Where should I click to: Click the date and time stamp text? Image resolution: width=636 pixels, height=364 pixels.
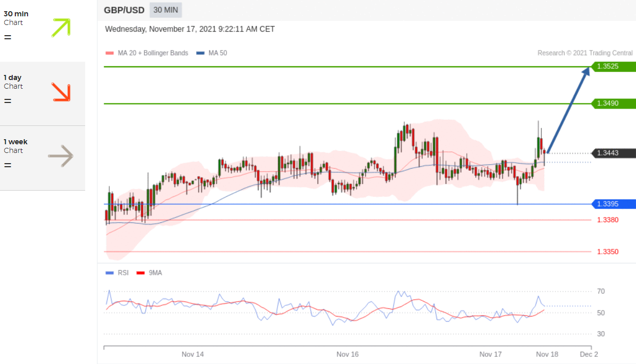pyautogui.click(x=190, y=29)
